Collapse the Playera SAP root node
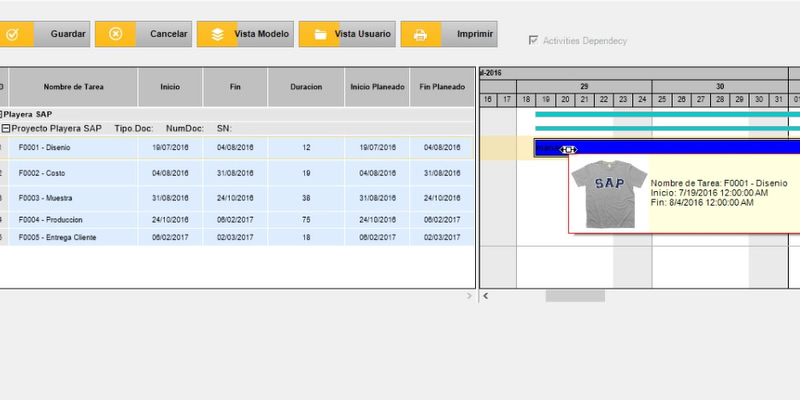The image size is (800, 400). click(x=2, y=115)
